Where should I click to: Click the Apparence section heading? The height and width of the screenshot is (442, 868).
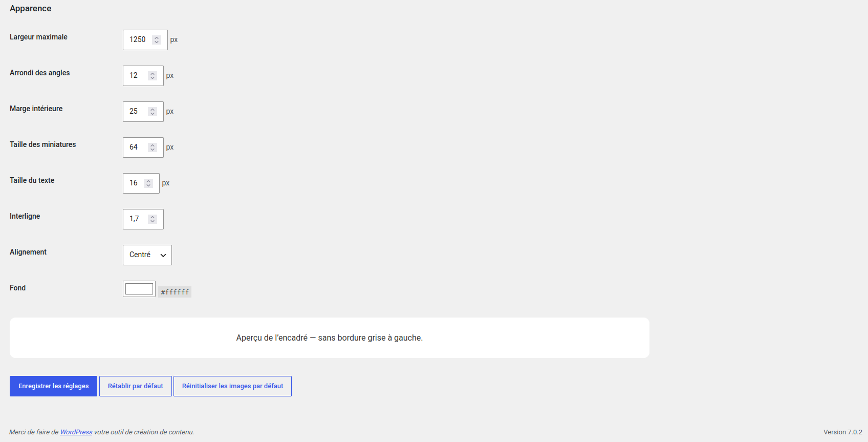31,9
